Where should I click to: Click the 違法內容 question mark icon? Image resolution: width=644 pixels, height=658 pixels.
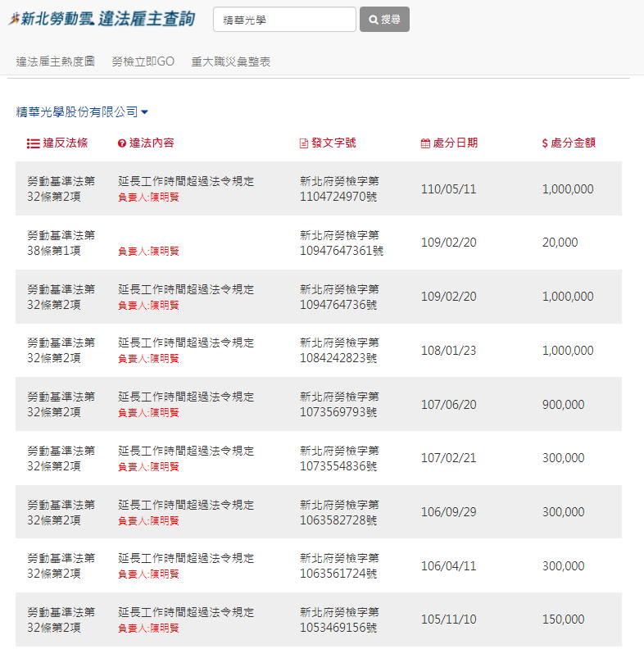pyautogui.click(x=121, y=143)
